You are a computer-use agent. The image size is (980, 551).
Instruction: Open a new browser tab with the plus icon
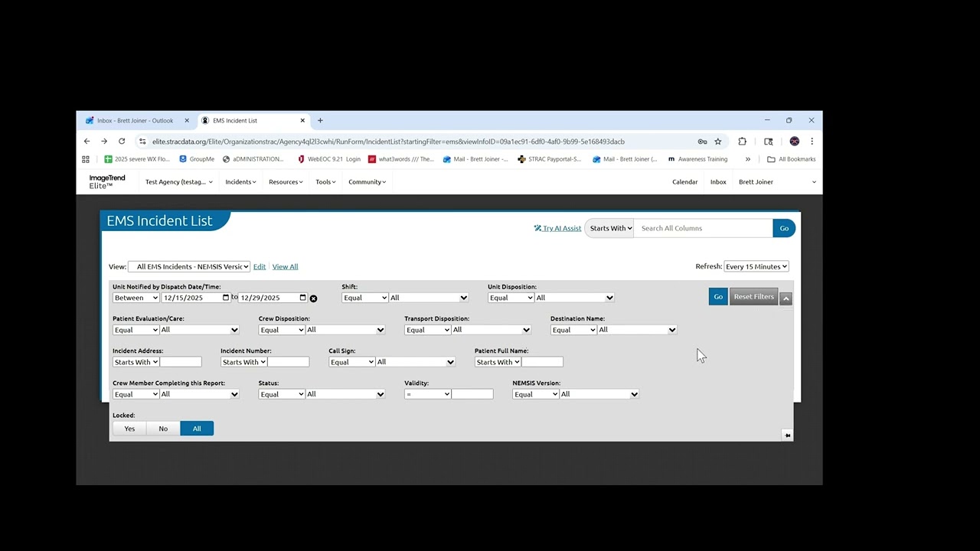pyautogui.click(x=320, y=120)
